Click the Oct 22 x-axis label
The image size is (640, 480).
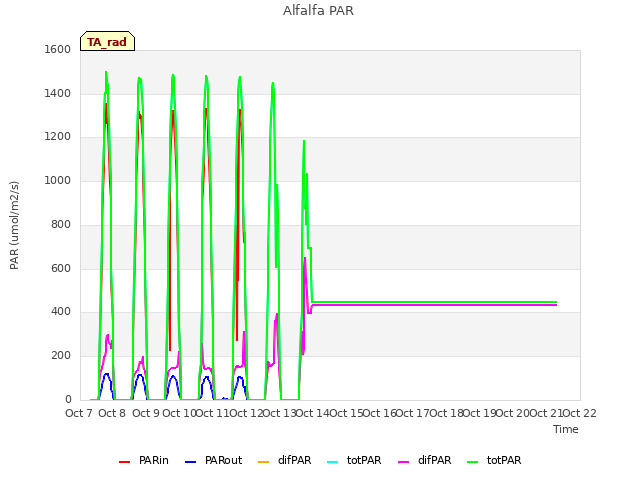point(580,413)
